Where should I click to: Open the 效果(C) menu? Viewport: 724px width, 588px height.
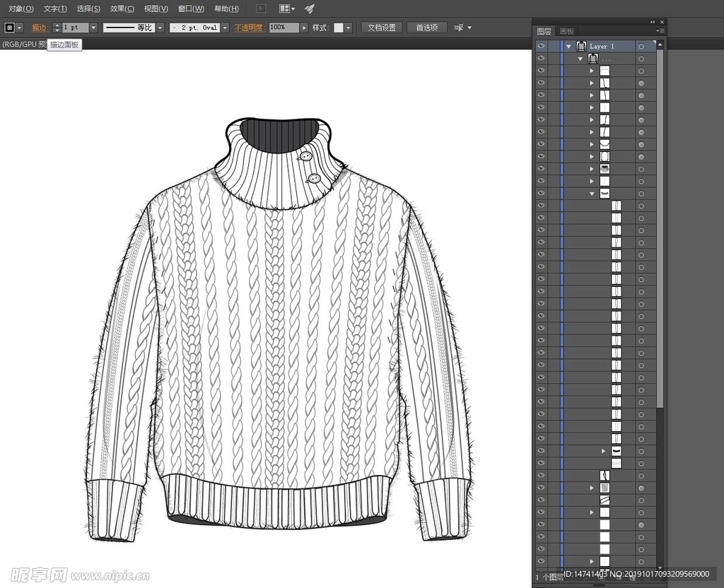[x=122, y=8]
